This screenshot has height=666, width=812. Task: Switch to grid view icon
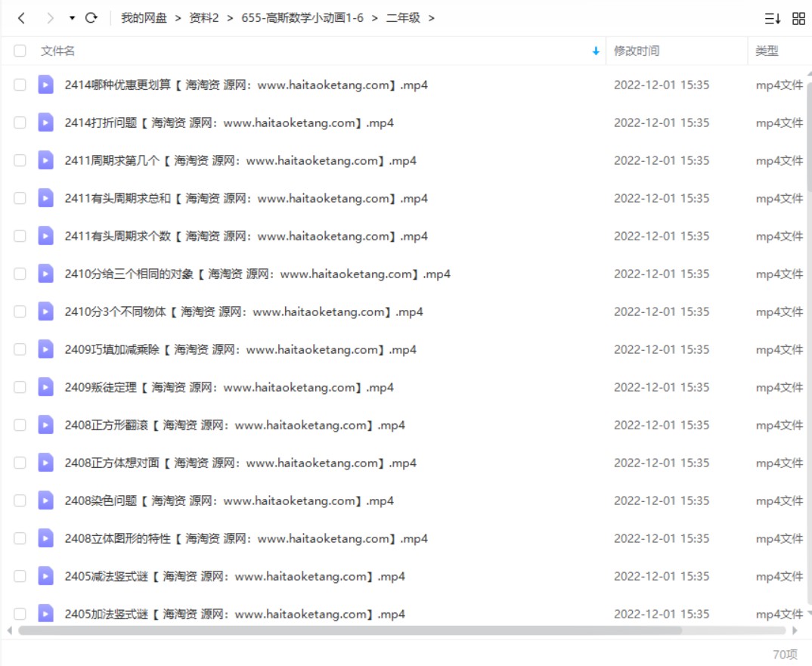798,19
